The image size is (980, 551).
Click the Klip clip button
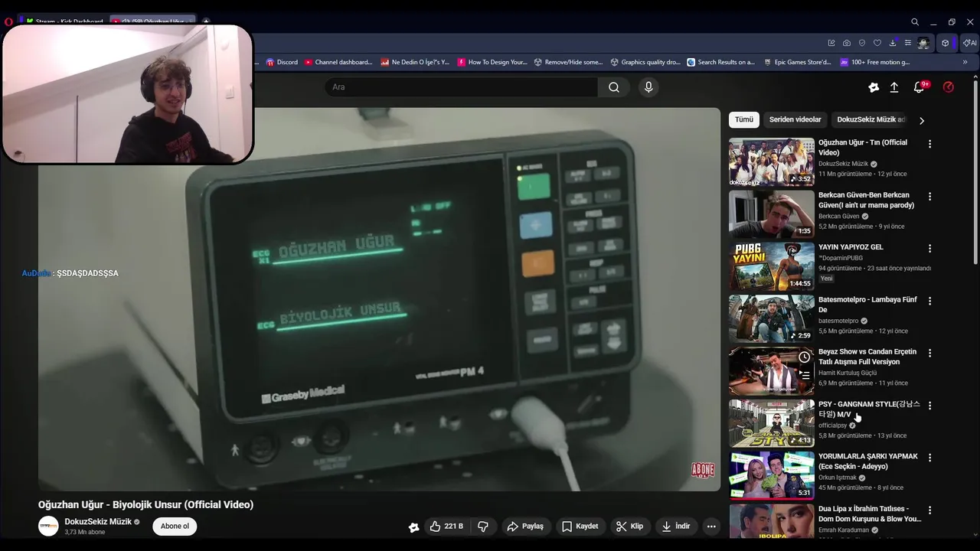[x=629, y=527]
